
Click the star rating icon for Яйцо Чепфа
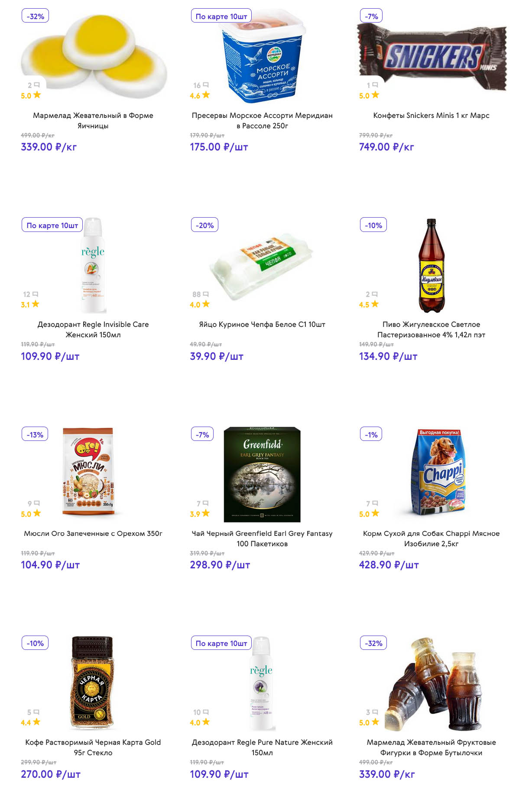[206, 304]
